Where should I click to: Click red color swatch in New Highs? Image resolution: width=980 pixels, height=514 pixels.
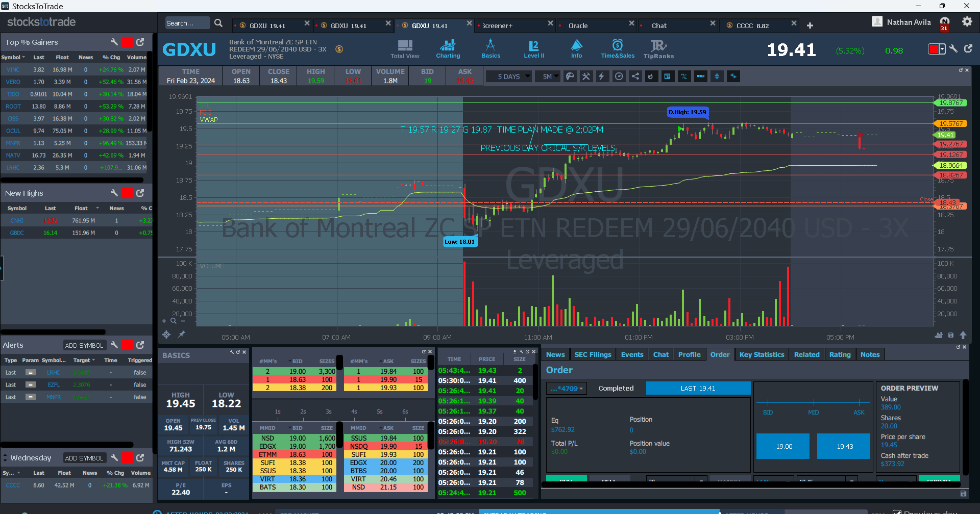127,193
